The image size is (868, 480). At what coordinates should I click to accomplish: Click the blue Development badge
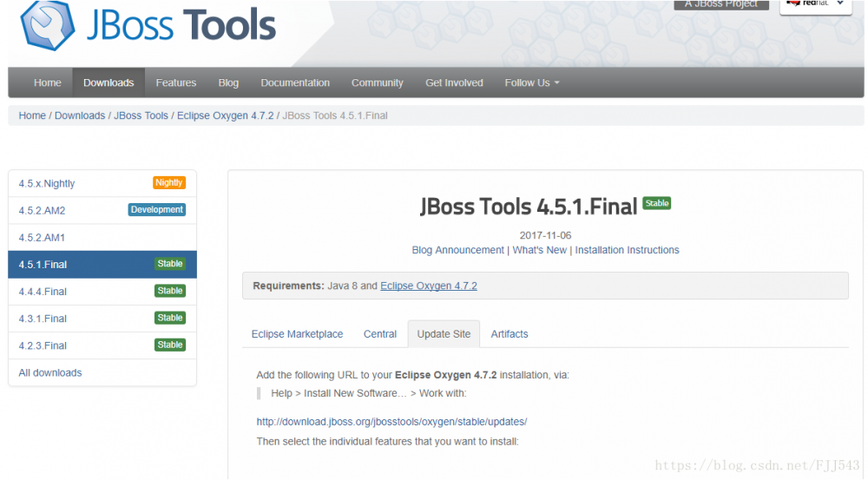point(156,210)
